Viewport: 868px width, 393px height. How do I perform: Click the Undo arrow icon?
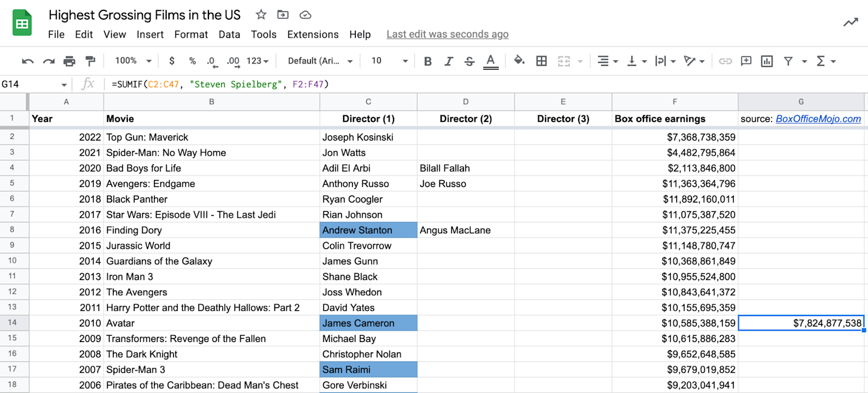(x=28, y=61)
